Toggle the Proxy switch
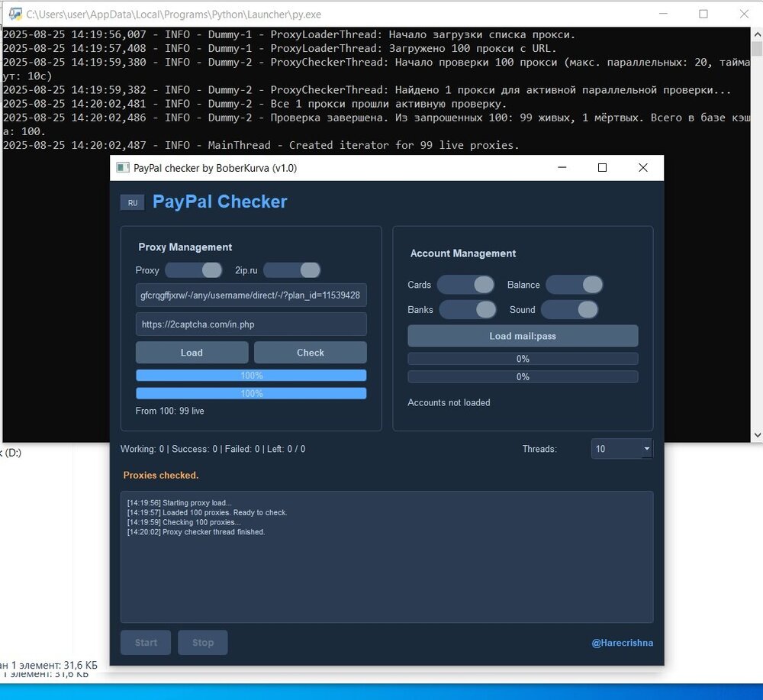763x700 pixels. (x=194, y=270)
